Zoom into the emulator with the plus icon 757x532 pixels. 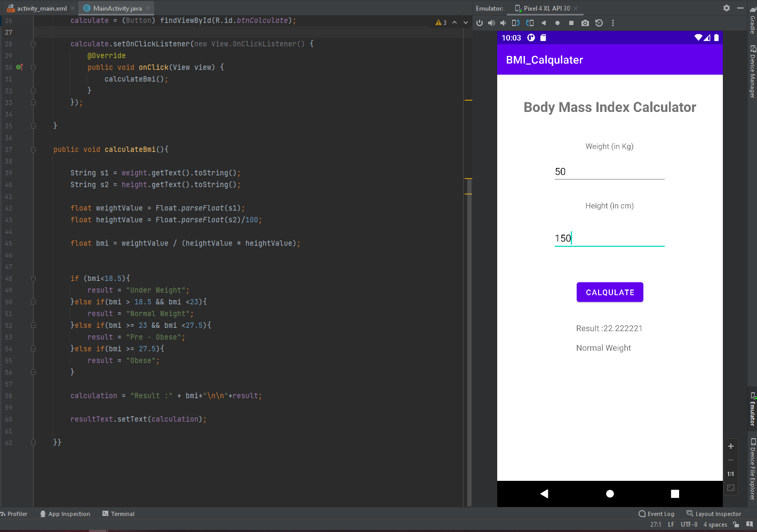tap(731, 446)
